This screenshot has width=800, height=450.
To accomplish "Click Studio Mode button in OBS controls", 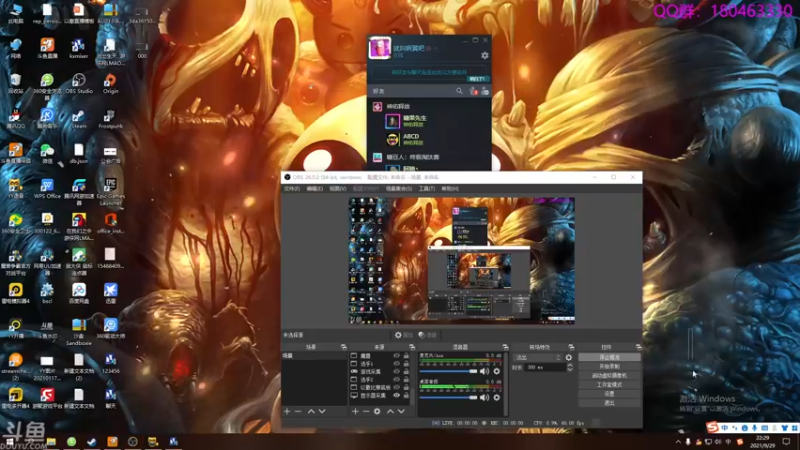I will 609,385.
